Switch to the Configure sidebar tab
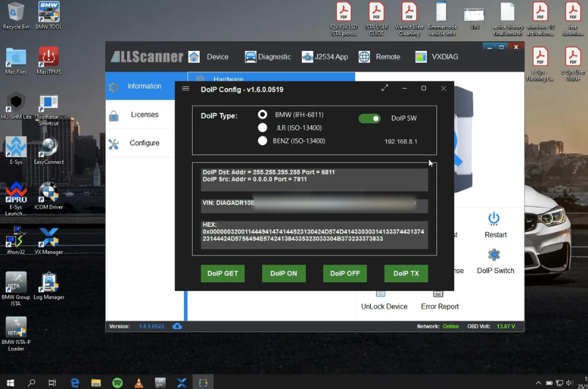588x389 pixels. pyautogui.click(x=140, y=143)
